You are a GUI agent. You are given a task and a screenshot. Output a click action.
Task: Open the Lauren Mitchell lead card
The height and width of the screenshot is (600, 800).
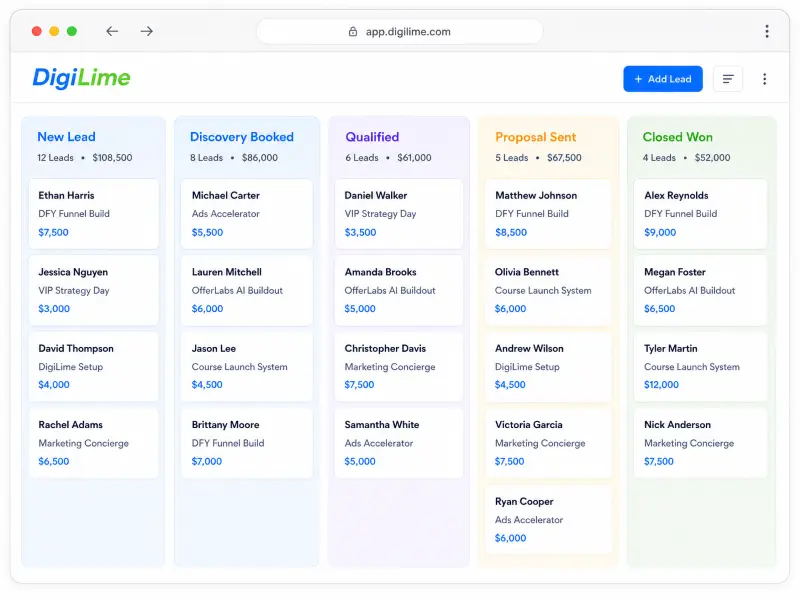pos(247,290)
